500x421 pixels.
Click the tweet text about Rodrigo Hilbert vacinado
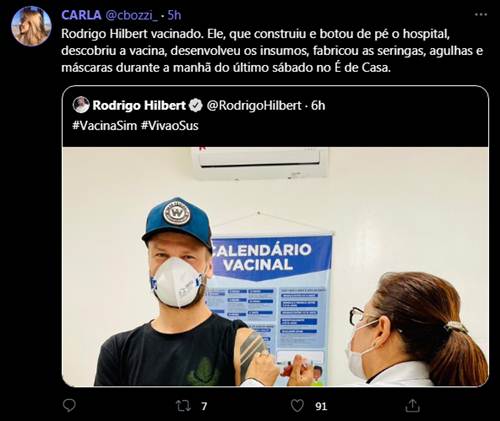coord(272,51)
